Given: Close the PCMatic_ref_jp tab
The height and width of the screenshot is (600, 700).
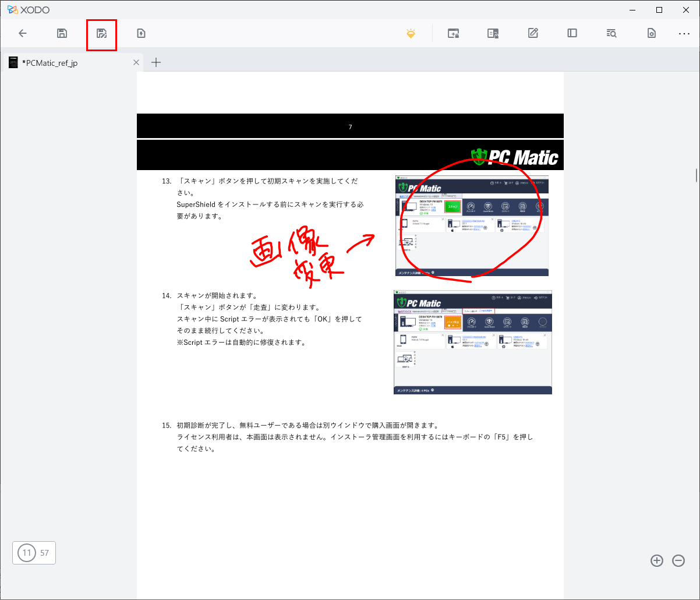Looking at the screenshot, I should click(136, 63).
